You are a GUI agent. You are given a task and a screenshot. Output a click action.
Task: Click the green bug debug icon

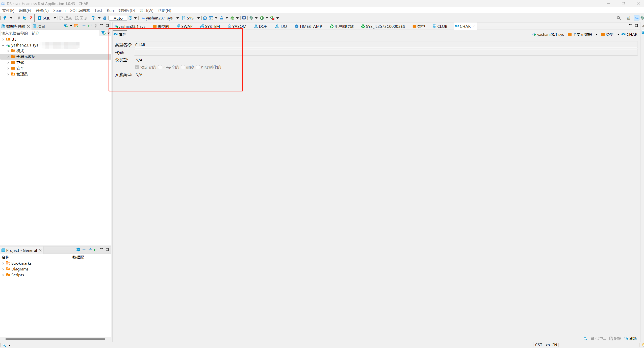[x=232, y=18]
